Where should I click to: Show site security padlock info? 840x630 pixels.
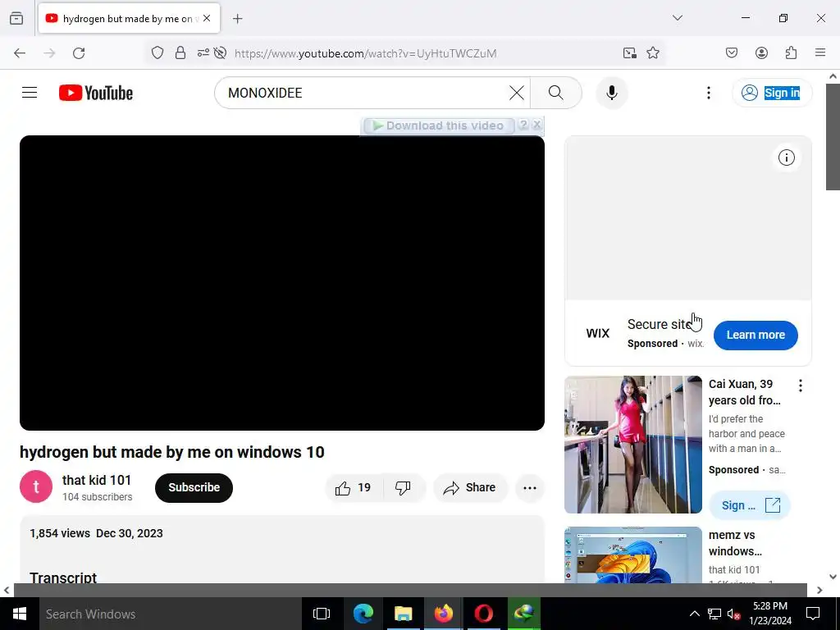tap(180, 52)
